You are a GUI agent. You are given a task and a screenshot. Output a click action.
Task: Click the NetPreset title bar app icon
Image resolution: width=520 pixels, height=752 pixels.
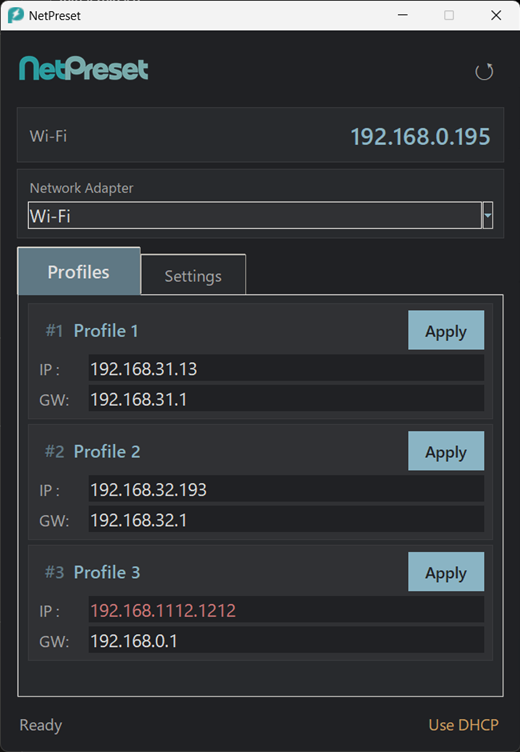point(16,15)
